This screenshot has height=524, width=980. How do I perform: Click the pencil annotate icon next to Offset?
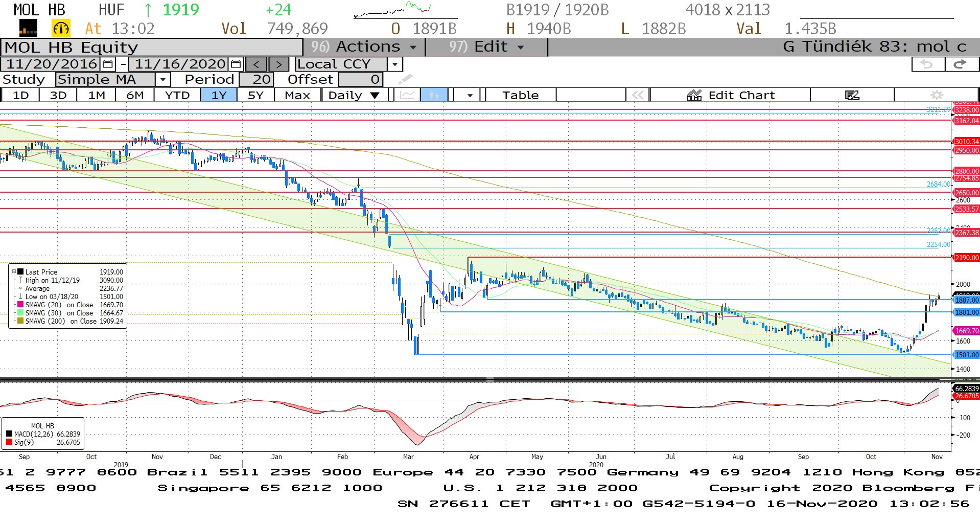click(405, 79)
